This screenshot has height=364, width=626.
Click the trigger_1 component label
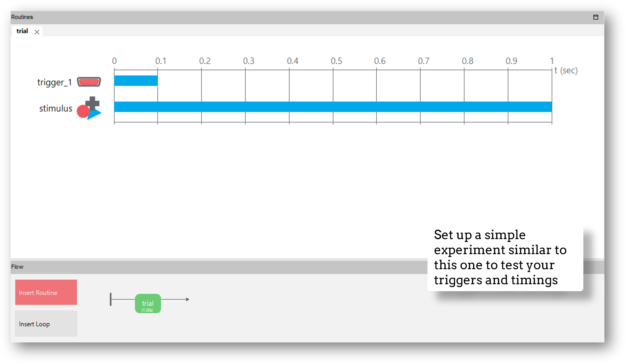coord(54,82)
